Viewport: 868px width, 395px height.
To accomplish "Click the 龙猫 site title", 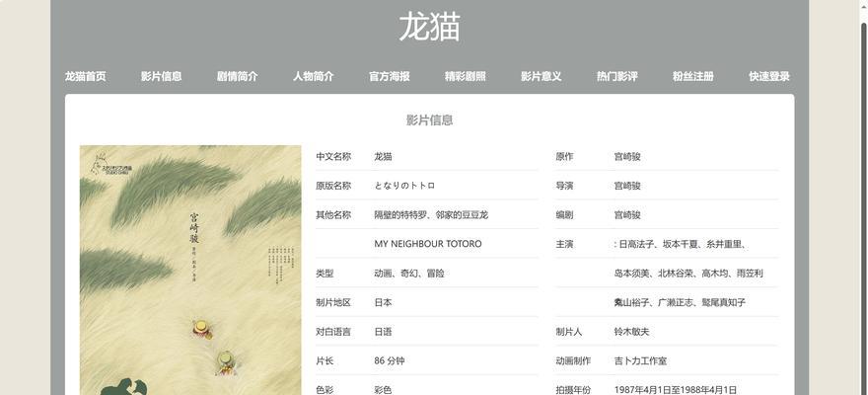I will coord(430,27).
